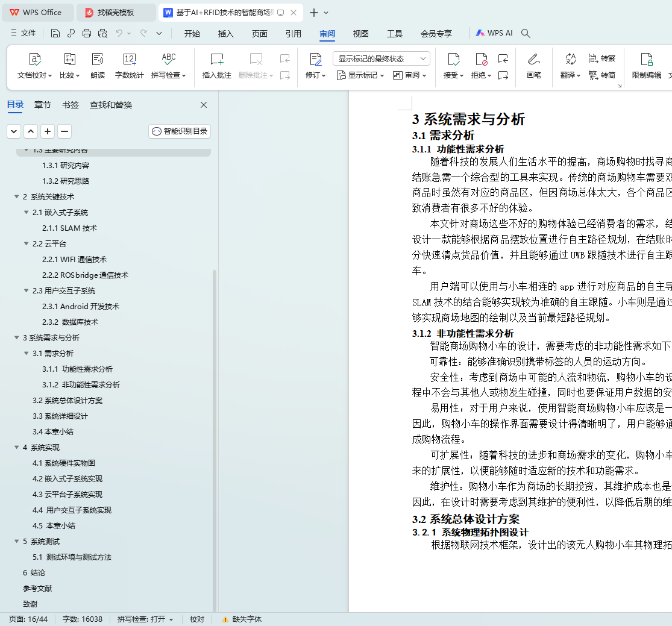Open the 找稻壳模板 tab
The height and width of the screenshot is (626, 672).
point(116,13)
